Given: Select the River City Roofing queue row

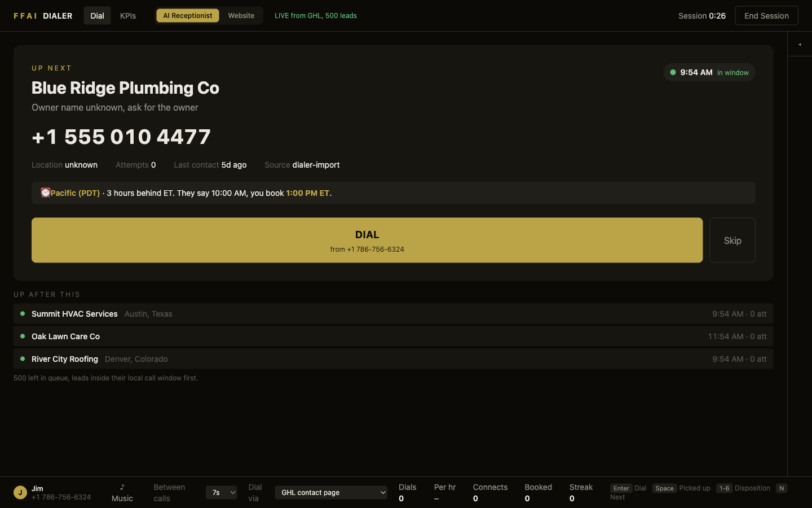Looking at the screenshot, I should coord(394,359).
